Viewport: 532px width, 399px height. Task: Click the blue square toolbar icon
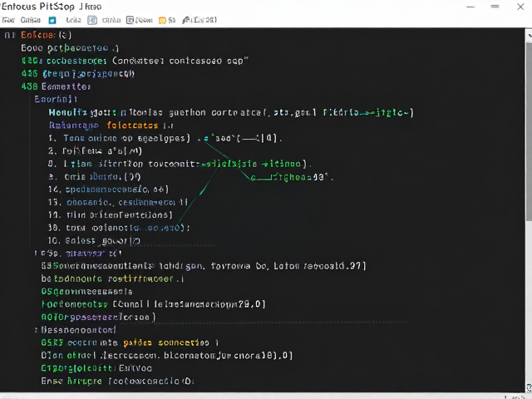click(x=52, y=20)
